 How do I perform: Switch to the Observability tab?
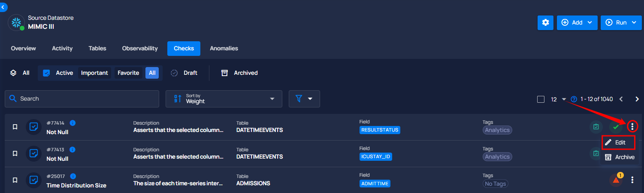click(x=140, y=49)
